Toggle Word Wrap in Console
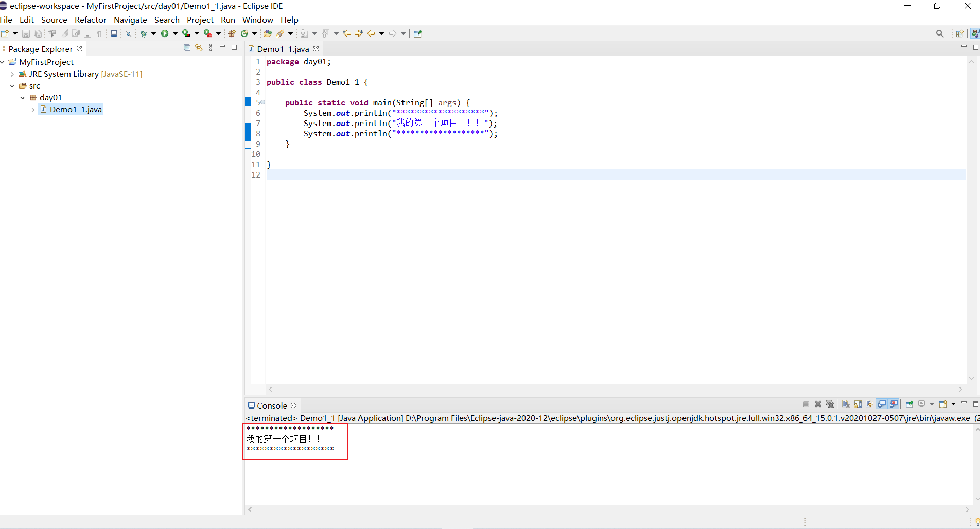 [870, 404]
